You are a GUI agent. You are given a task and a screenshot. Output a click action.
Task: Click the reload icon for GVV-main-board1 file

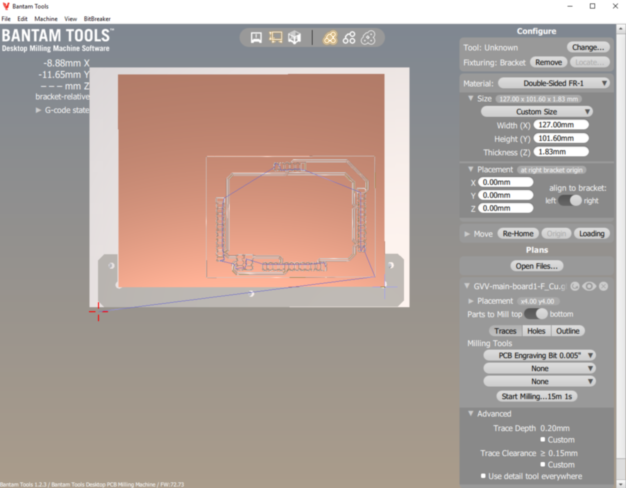click(x=574, y=286)
